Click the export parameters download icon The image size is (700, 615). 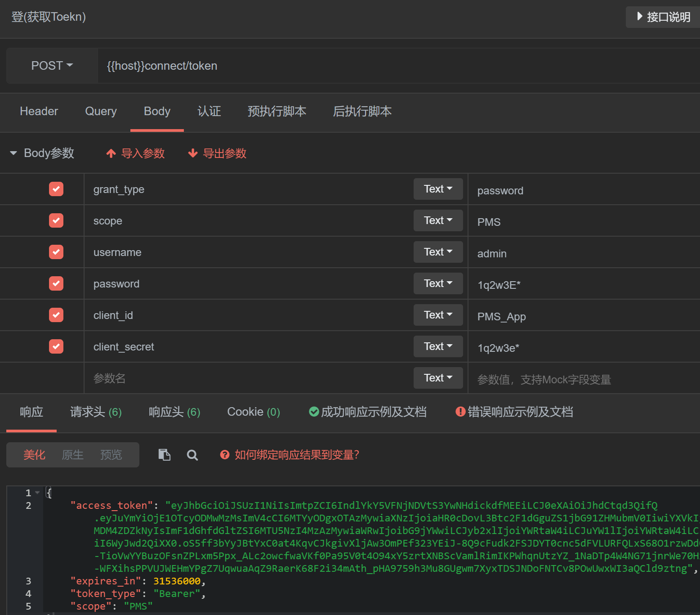(x=193, y=153)
